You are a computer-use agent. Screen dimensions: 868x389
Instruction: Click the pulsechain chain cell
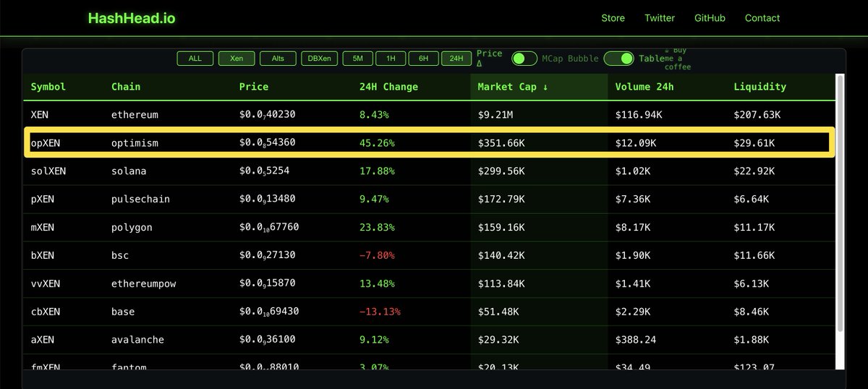coord(141,199)
